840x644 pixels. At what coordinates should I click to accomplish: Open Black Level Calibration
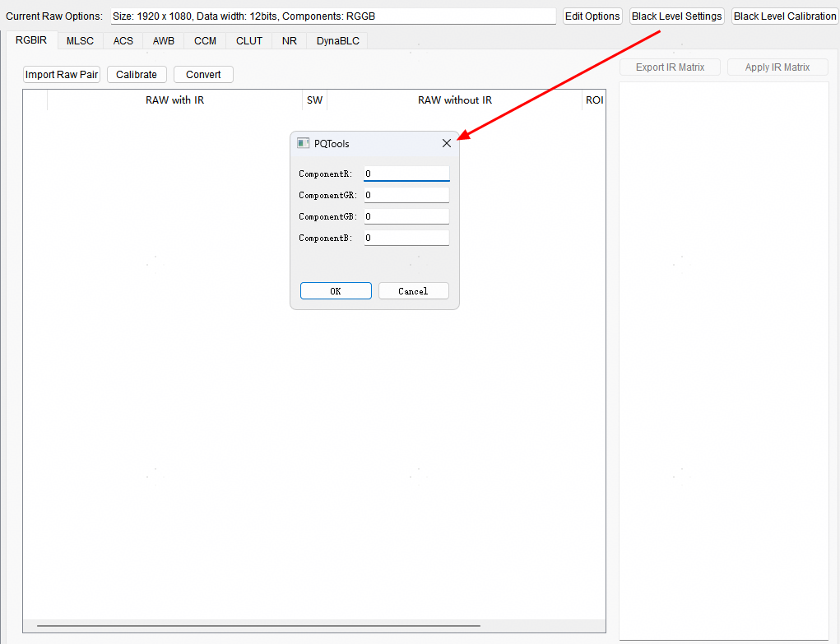tap(784, 16)
